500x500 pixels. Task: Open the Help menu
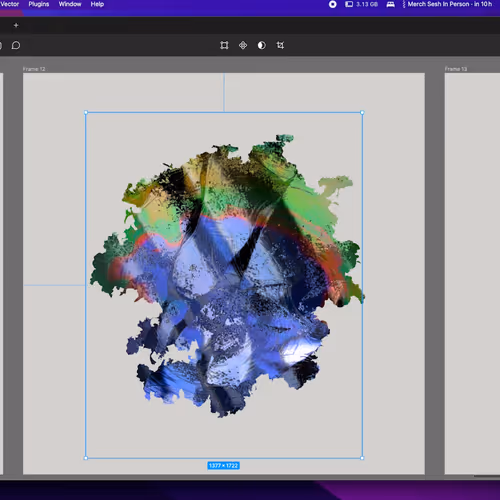(x=97, y=4)
